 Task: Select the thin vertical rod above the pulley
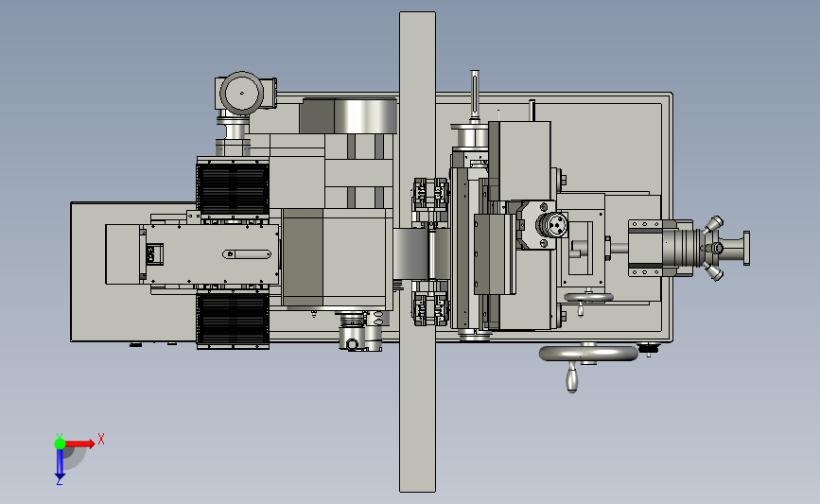tap(475, 96)
